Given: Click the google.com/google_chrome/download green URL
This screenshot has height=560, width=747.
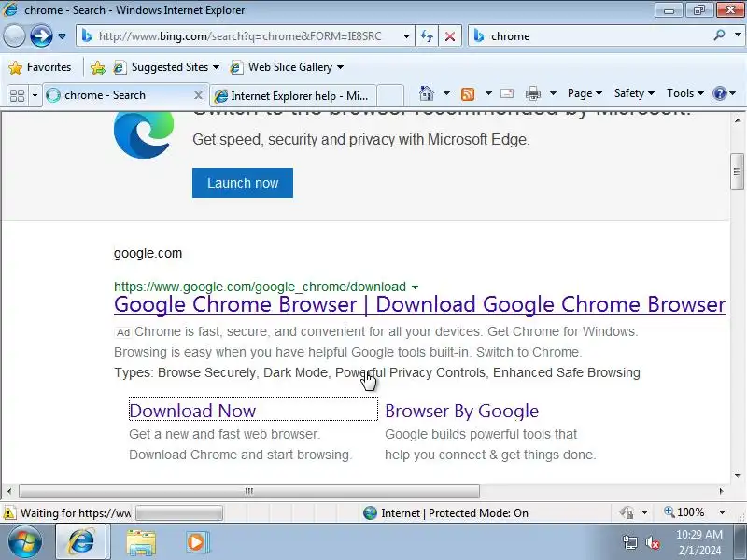Looking at the screenshot, I should click(260, 287).
